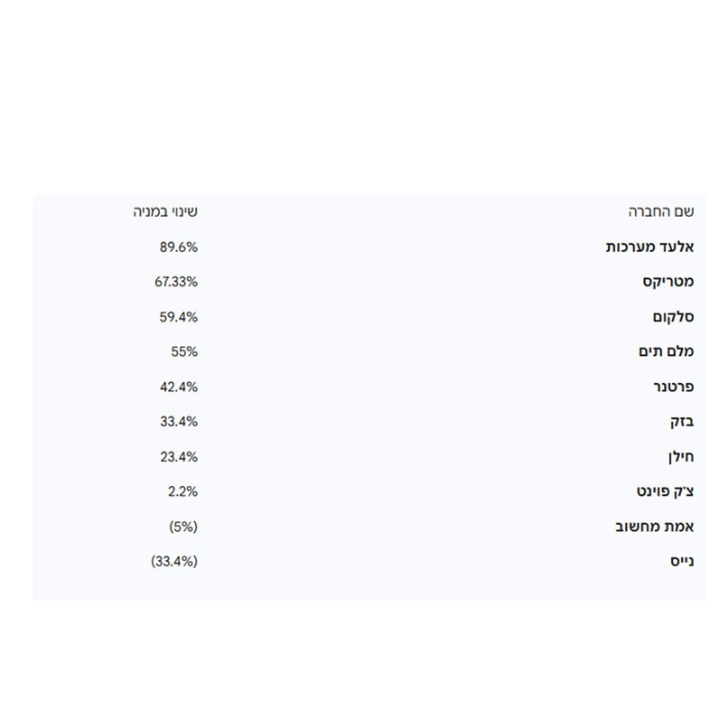Select company name אמת מחשוב

pos(654,527)
